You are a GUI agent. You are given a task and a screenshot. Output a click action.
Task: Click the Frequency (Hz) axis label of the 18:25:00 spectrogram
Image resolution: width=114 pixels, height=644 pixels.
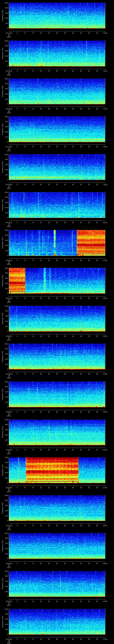[3, 432]
